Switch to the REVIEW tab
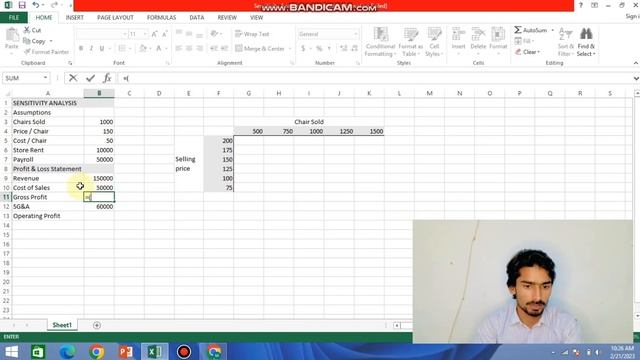This screenshot has width=640, height=360. 227,18
